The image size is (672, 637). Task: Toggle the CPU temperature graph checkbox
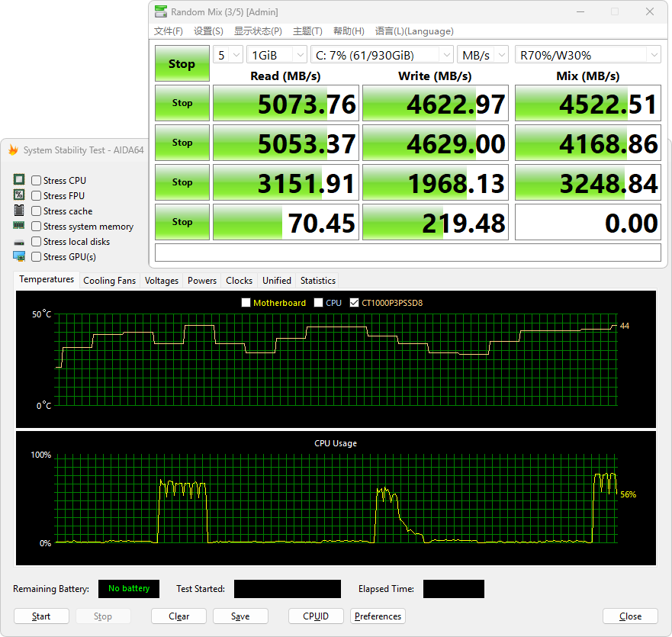318,303
